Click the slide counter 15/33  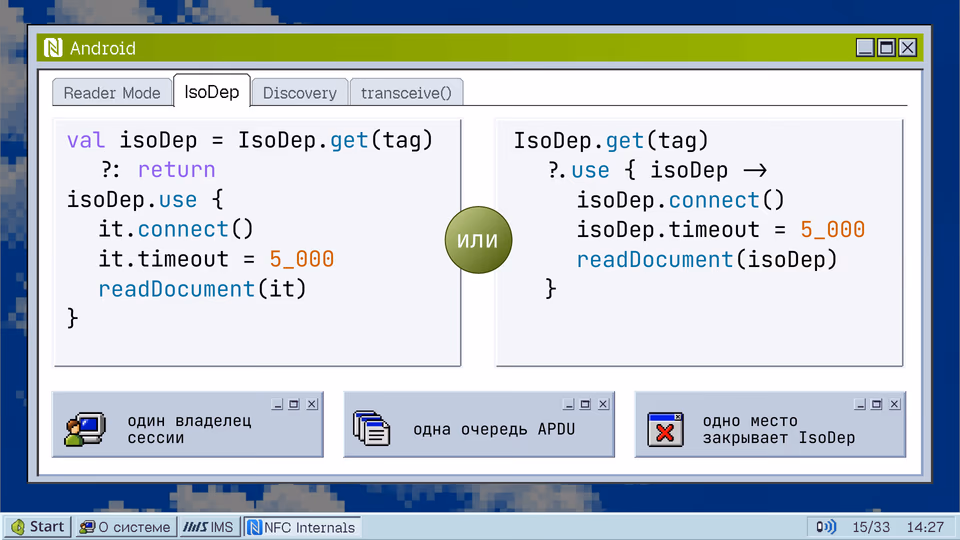tap(871, 527)
